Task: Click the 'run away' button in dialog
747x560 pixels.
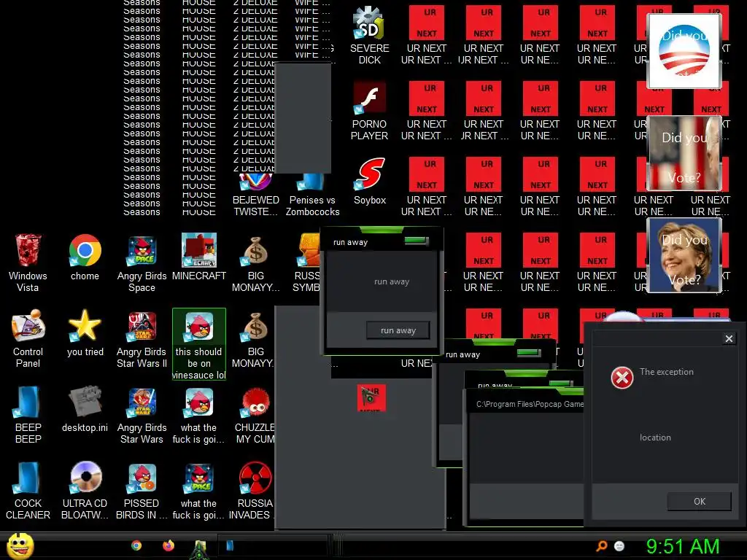Action: (x=398, y=330)
